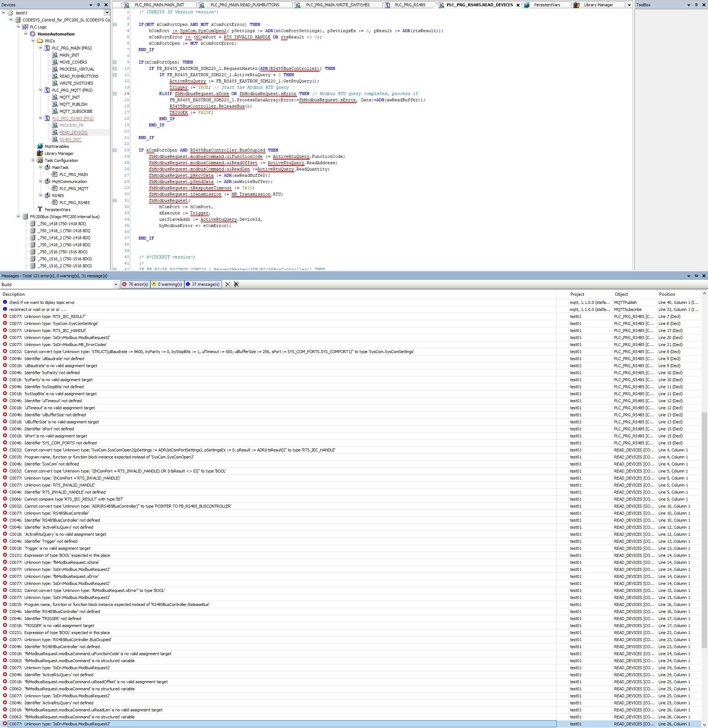Pin the Devices panel
Screen dimensions: 708x728
click(99, 5)
